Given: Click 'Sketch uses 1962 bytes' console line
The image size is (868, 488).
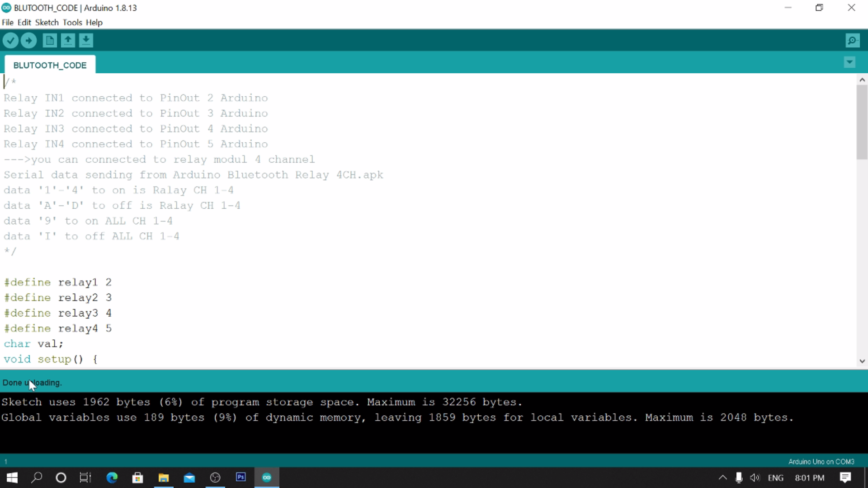Looking at the screenshot, I should point(262,402).
